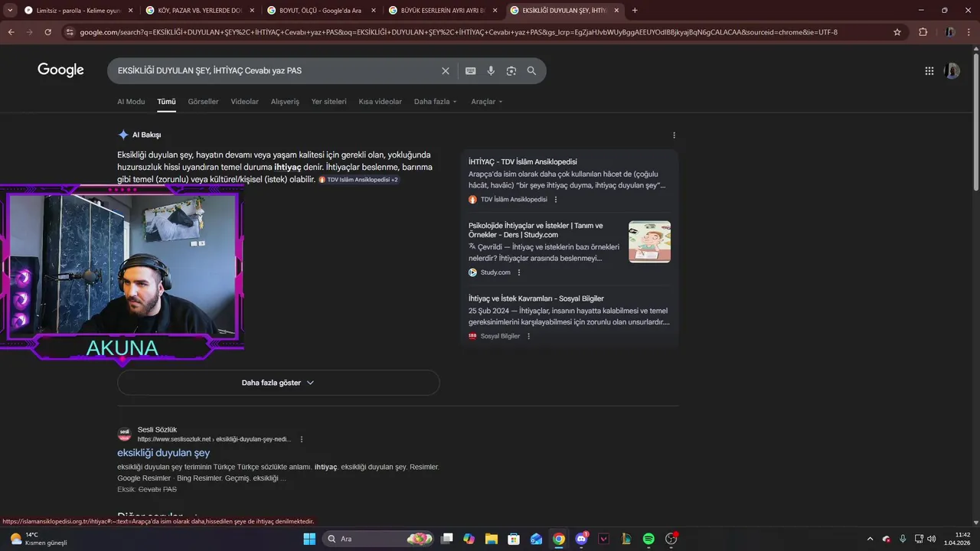Open the Chrome extensions puzzle icon
980x551 pixels.
pos(923,32)
